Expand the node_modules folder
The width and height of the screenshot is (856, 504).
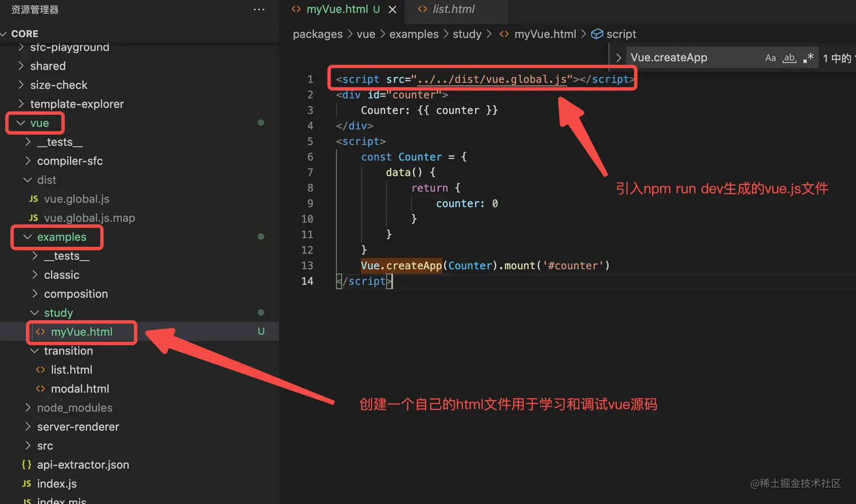tap(75, 408)
